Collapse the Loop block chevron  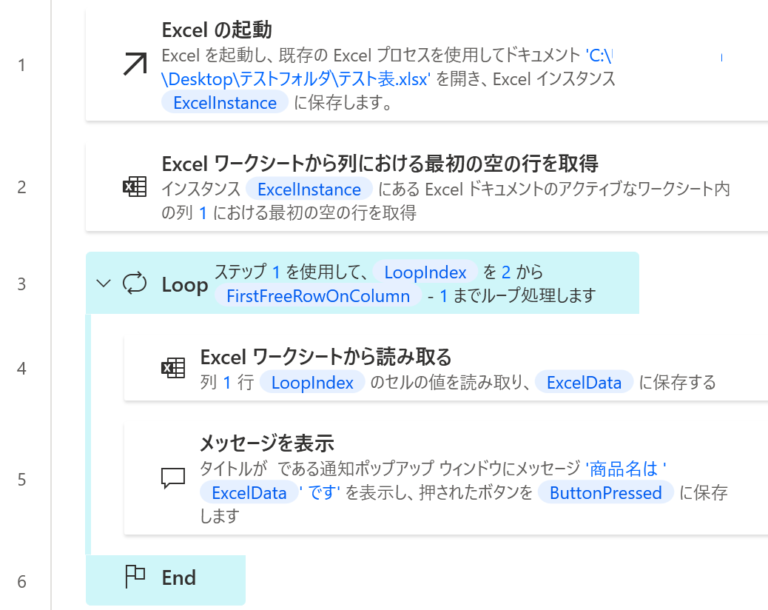pos(103,283)
